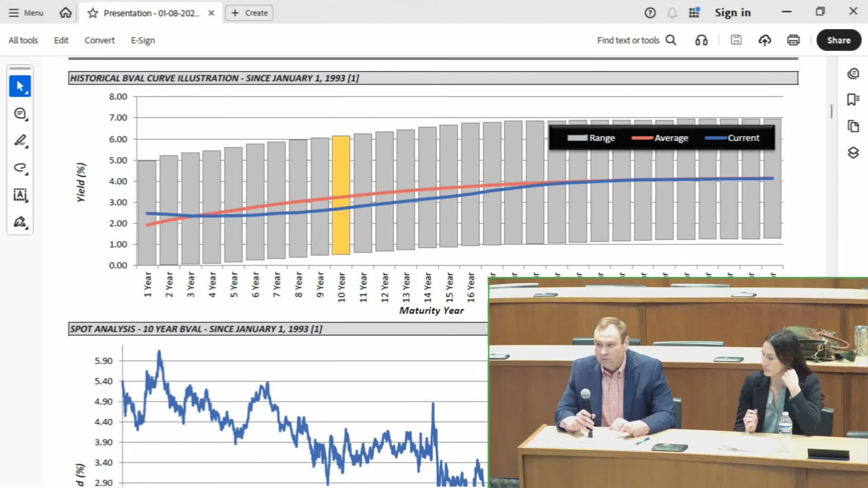Select the arrow selection tool
Image resolution: width=868 pixels, height=488 pixels.
[x=20, y=86]
